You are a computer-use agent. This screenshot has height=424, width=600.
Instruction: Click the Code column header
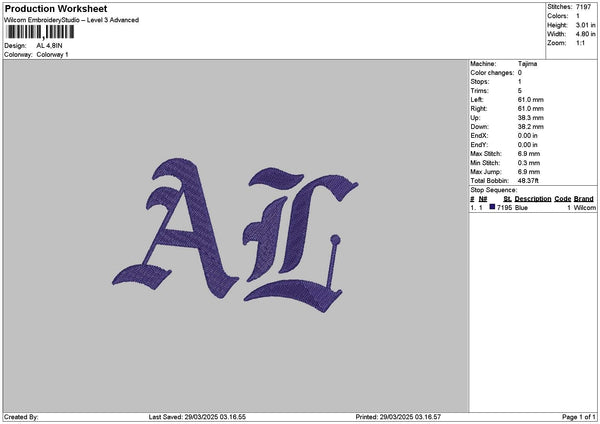coord(562,199)
